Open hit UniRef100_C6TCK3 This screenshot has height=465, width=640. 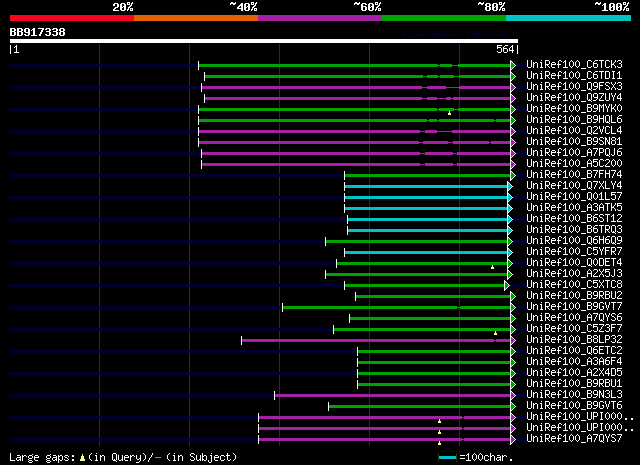[x=574, y=65]
